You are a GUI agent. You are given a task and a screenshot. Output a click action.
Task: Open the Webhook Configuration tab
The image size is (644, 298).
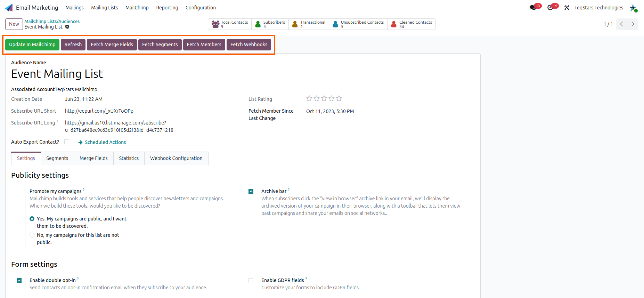pos(176,158)
